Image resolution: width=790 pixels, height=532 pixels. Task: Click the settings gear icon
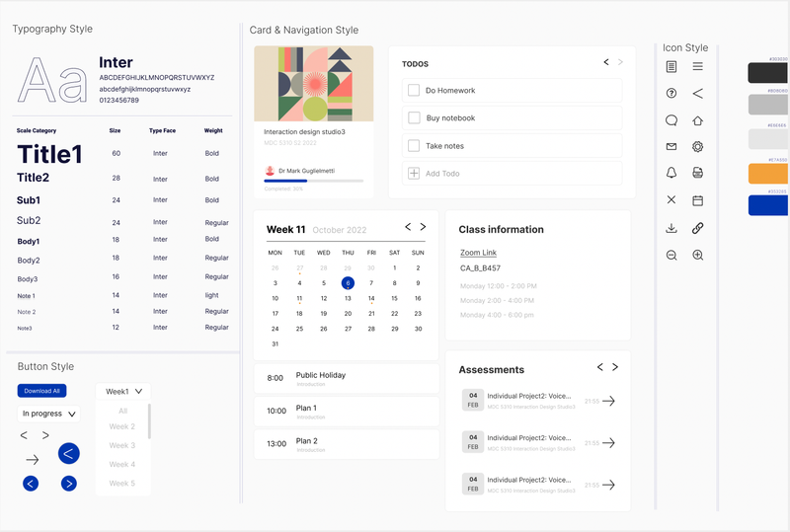(x=698, y=147)
